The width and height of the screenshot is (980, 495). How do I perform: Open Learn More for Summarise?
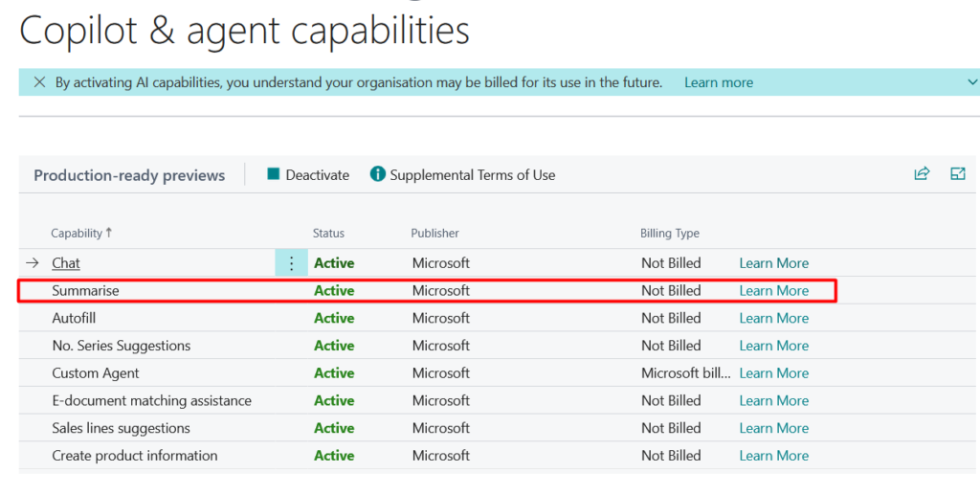[773, 291]
